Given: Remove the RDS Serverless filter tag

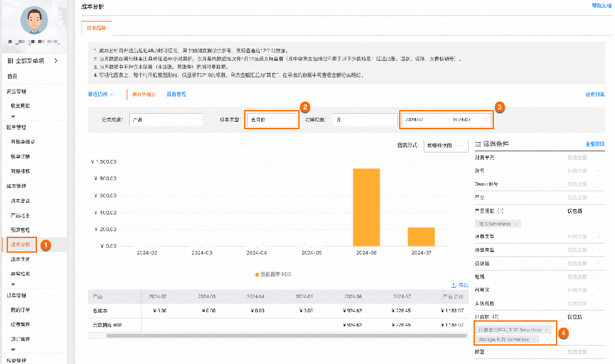Looking at the screenshot, I should click(x=515, y=223).
